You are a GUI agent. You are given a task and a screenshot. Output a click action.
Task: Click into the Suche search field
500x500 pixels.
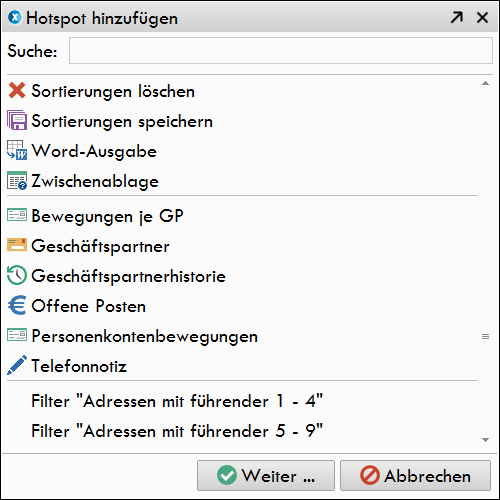(281, 51)
